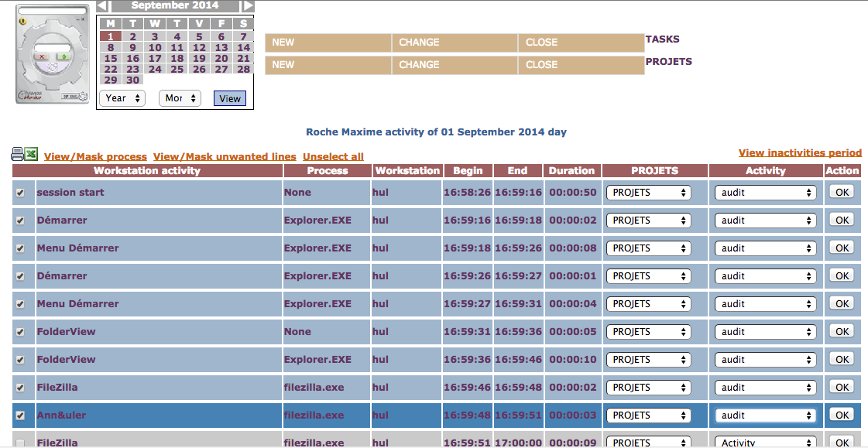The height and width of the screenshot is (448, 868).
Task: Select day 7 in the September calendar
Action: click(244, 36)
